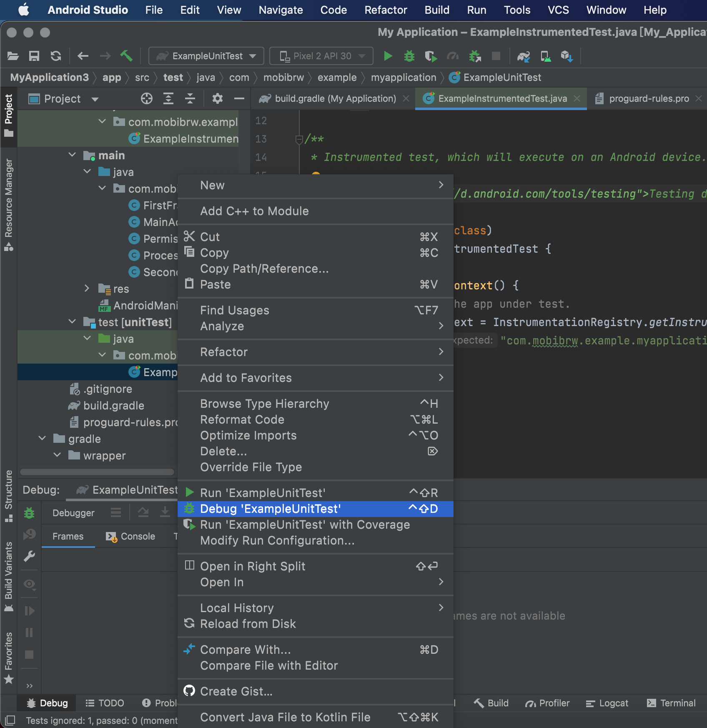This screenshot has height=728, width=707.
Task: Toggle the Build Variants sidebar window
Action: (8, 576)
